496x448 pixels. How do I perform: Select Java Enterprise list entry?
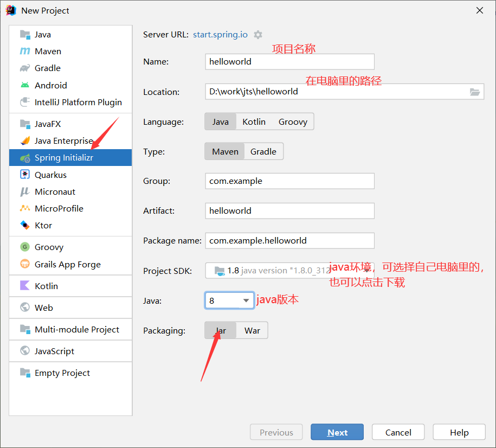pos(70,140)
